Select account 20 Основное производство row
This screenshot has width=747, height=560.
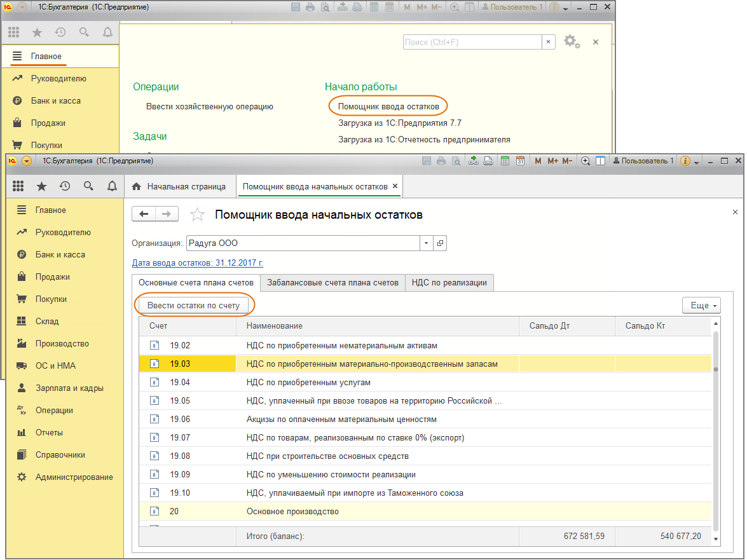coord(425,512)
